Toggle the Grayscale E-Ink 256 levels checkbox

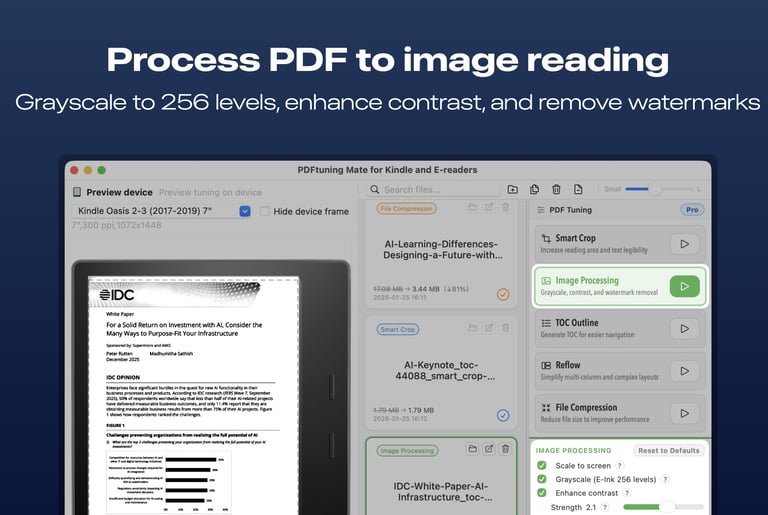542,479
